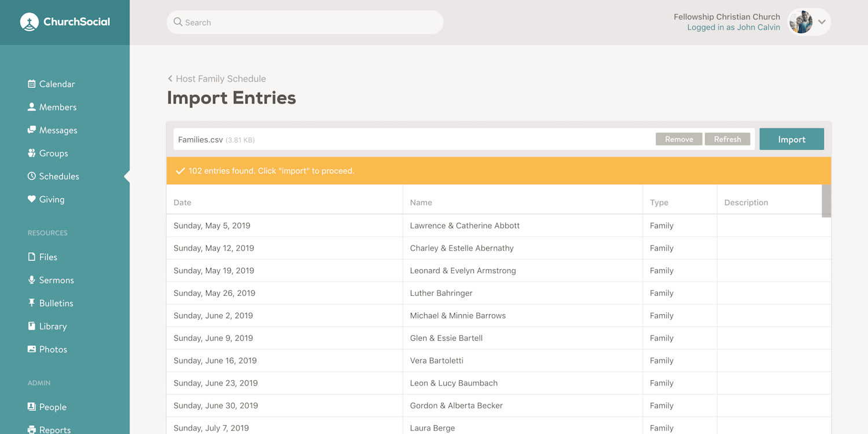Image resolution: width=868 pixels, height=434 pixels.
Task: Click the Photos icon under Resources
Action: click(x=31, y=349)
